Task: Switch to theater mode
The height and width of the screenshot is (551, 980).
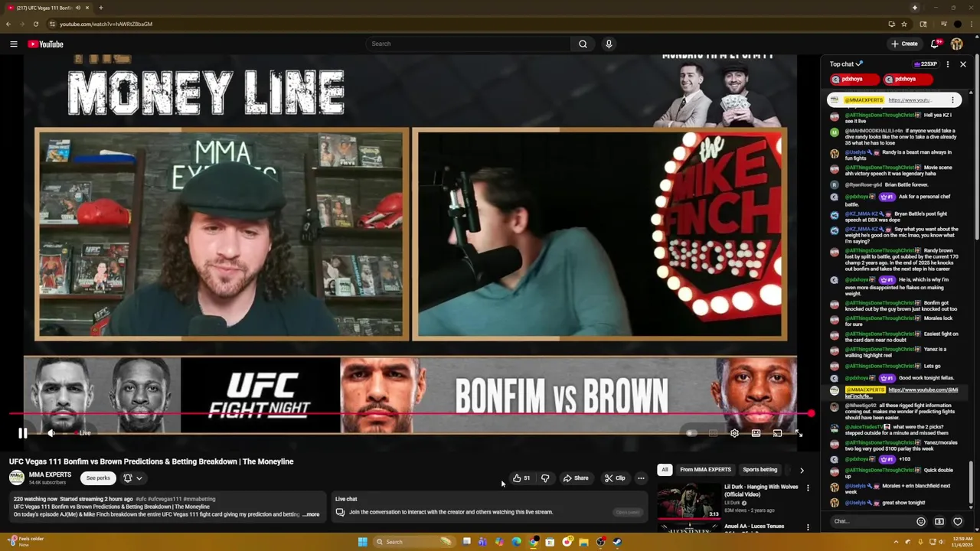Action: (756, 433)
